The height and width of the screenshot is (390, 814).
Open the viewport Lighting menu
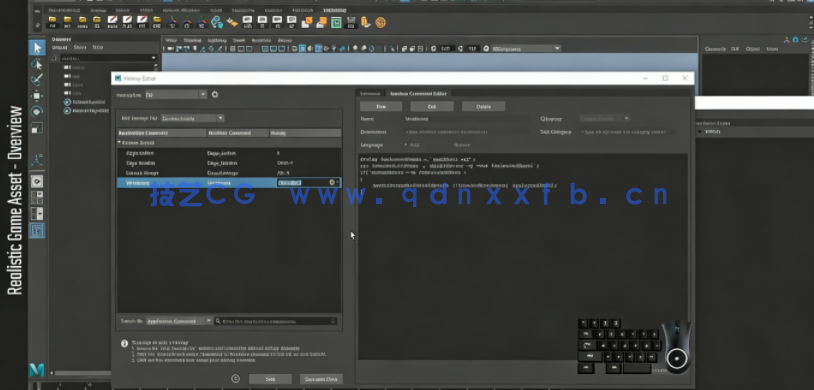pyautogui.click(x=216, y=40)
